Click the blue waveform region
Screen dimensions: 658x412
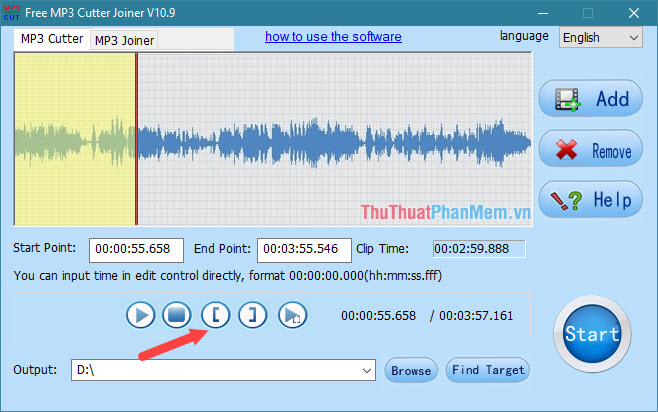click(x=334, y=143)
